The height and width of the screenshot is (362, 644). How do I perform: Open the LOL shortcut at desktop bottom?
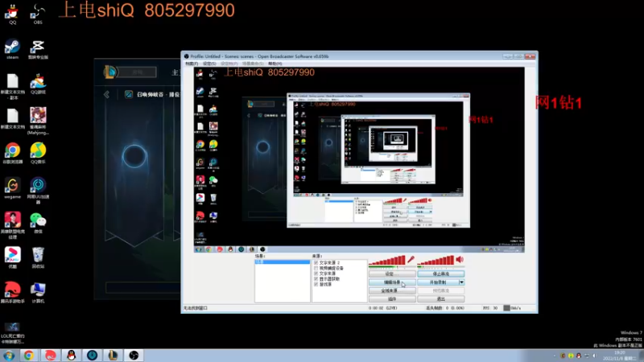pyautogui.click(x=12, y=333)
